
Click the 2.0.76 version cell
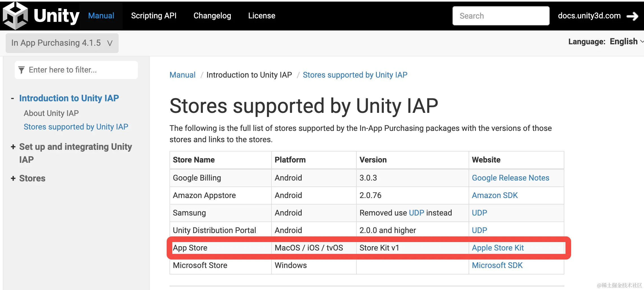tap(413, 195)
